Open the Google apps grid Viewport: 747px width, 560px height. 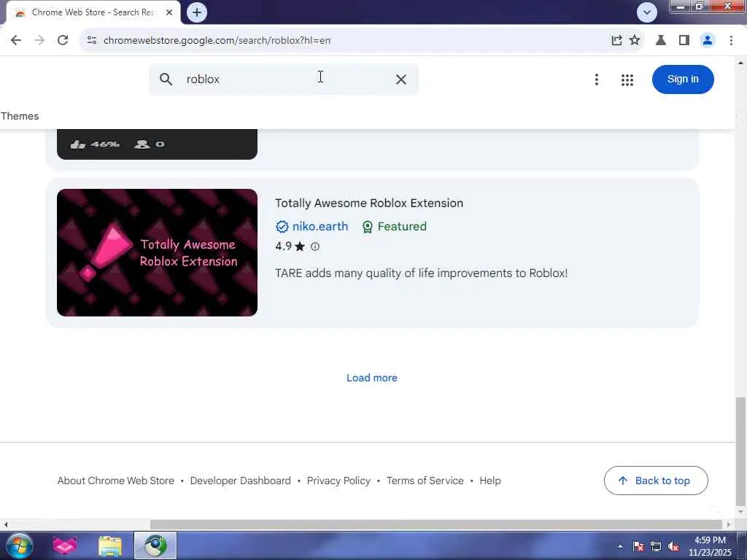627,79
